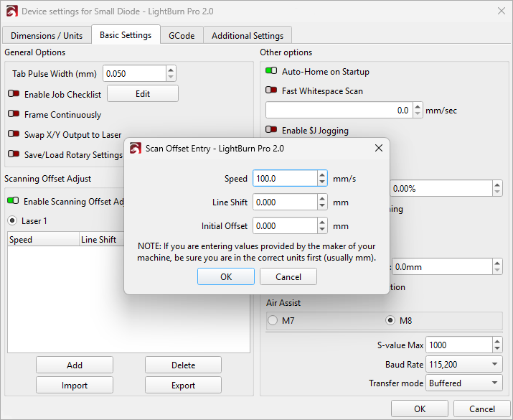
Task: Increase Initial Offset with up arrow
Action: (322, 222)
